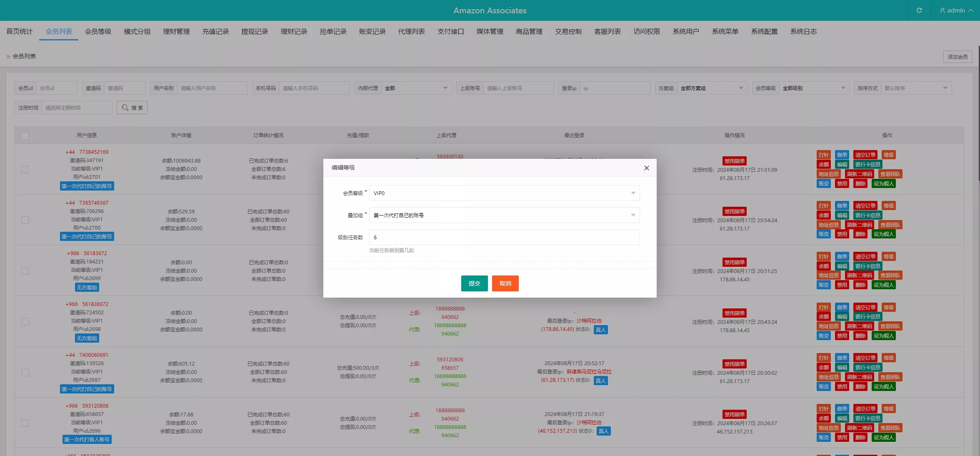Image resolution: width=980 pixels, height=456 pixels.
Task: Click the refresh icon in top bar
Action: (x=919, y=10)
